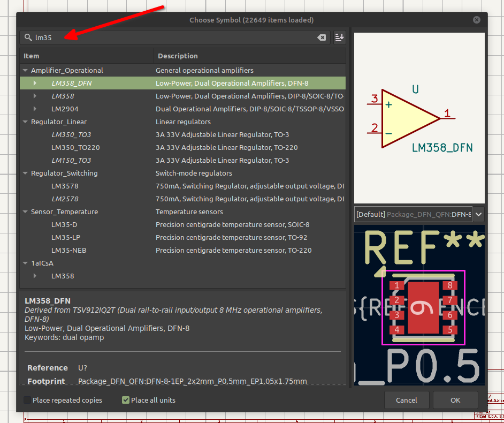
Task: Sort by the Item column header
Action: tap(86, 56)
